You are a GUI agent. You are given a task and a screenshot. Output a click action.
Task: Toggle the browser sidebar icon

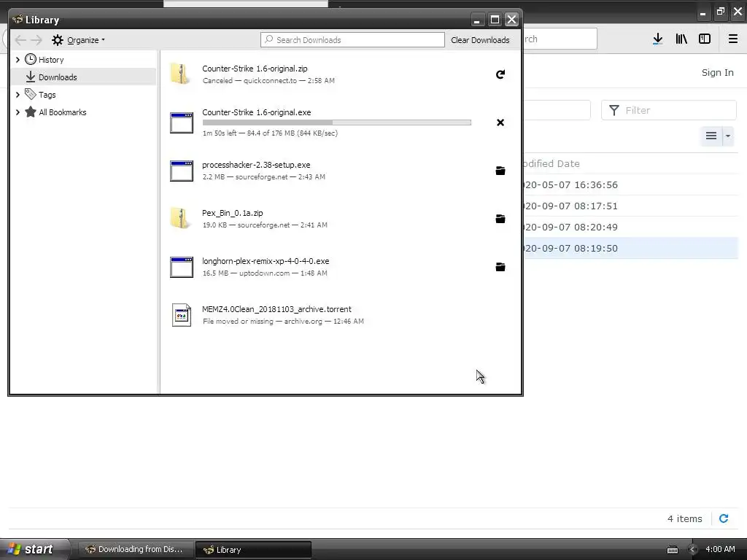point(705,39)
